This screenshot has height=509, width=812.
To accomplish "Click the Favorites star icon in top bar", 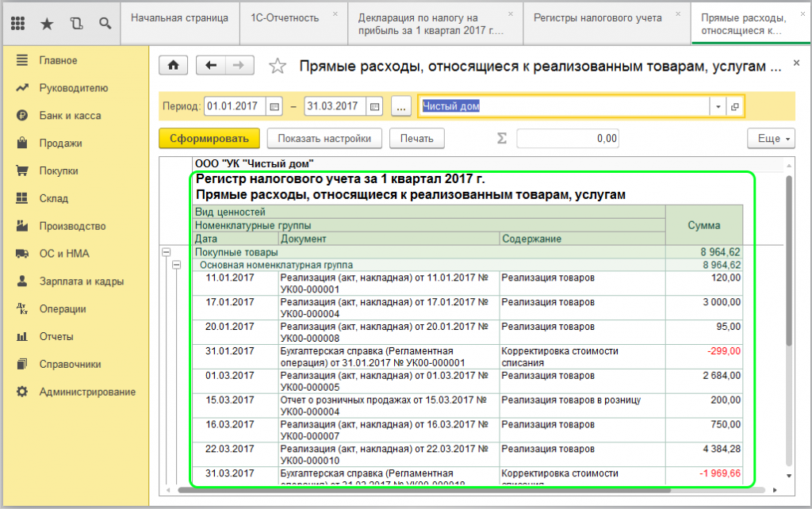I will 47,24.
